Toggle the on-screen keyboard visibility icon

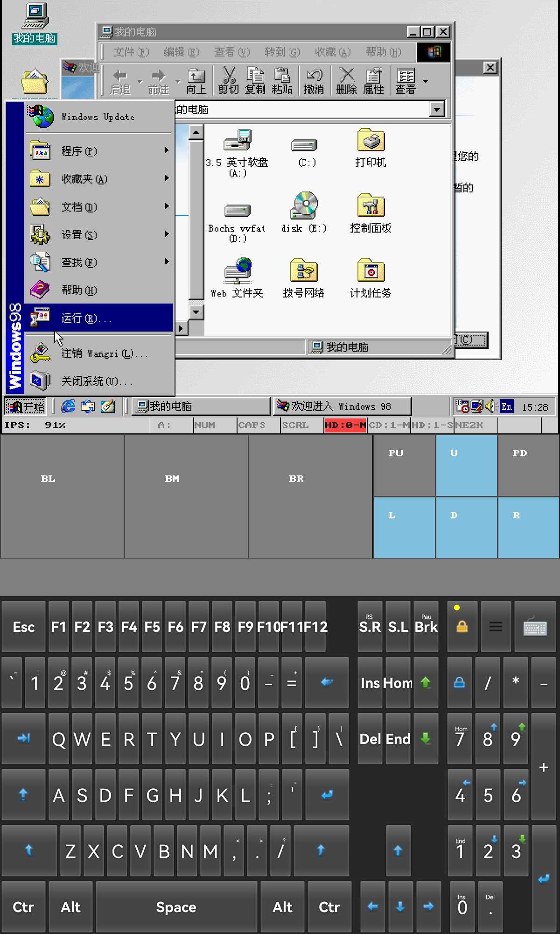tap(535, 627)
